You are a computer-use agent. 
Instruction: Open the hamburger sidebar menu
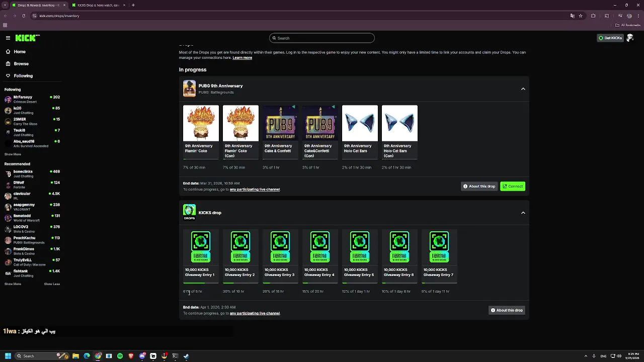point(8,38)
